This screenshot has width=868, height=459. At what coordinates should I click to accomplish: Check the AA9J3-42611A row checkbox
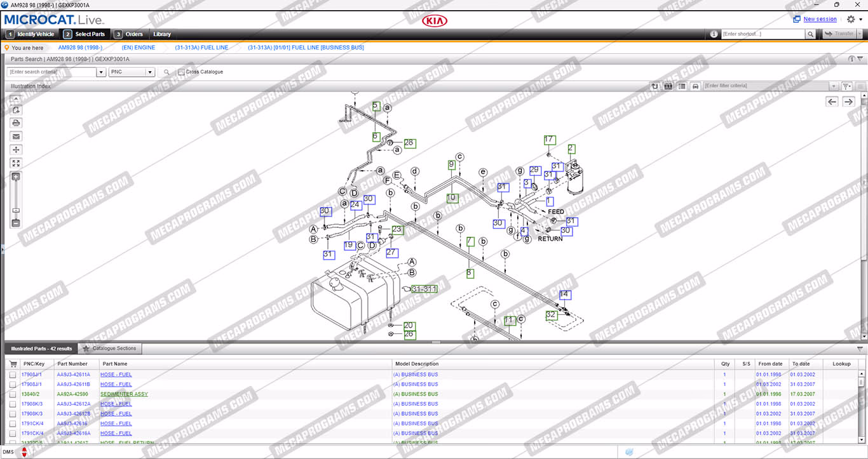(13, 375)
